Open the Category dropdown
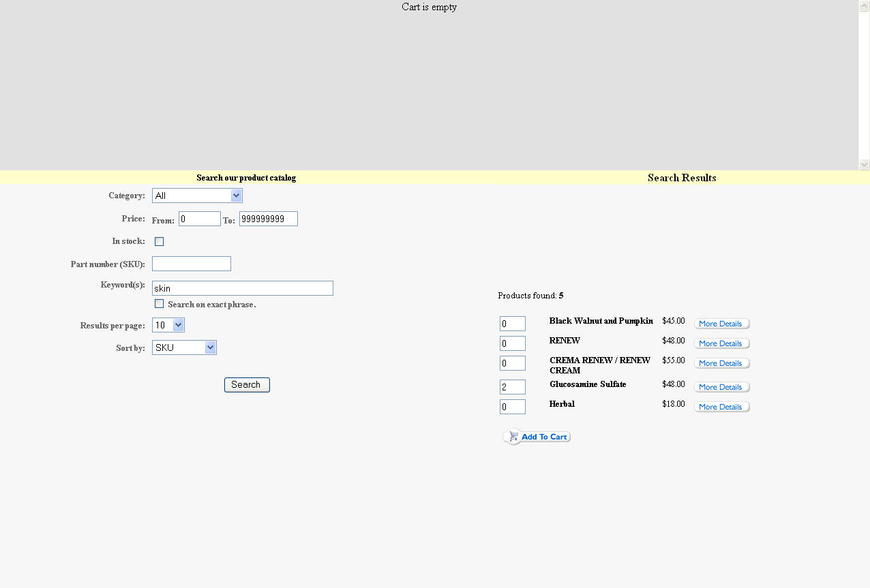The image size is (870, 588). tap(197, 196)
